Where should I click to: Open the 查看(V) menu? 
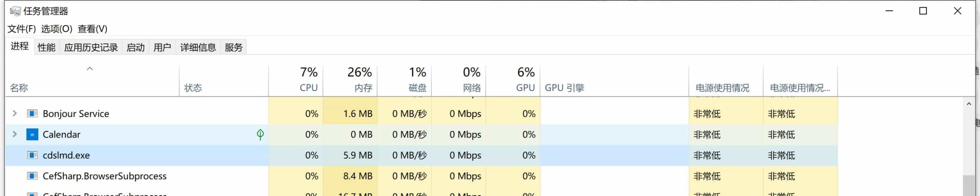pyautogui.click(x=93, y=29)
